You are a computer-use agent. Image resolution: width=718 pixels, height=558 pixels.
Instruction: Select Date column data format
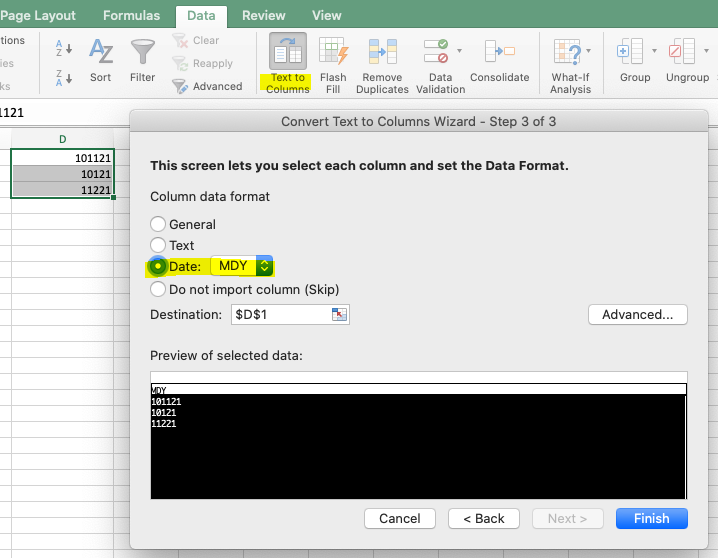click(x=158, y=266)
